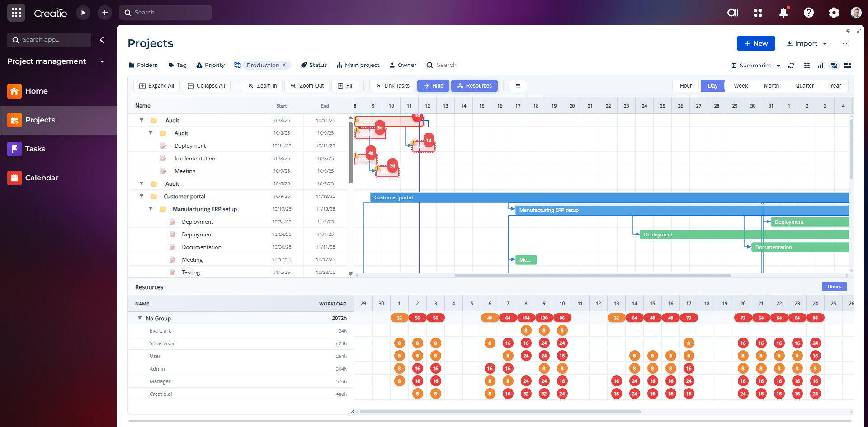Remove the Production filter chip

[x=284, y=65]
